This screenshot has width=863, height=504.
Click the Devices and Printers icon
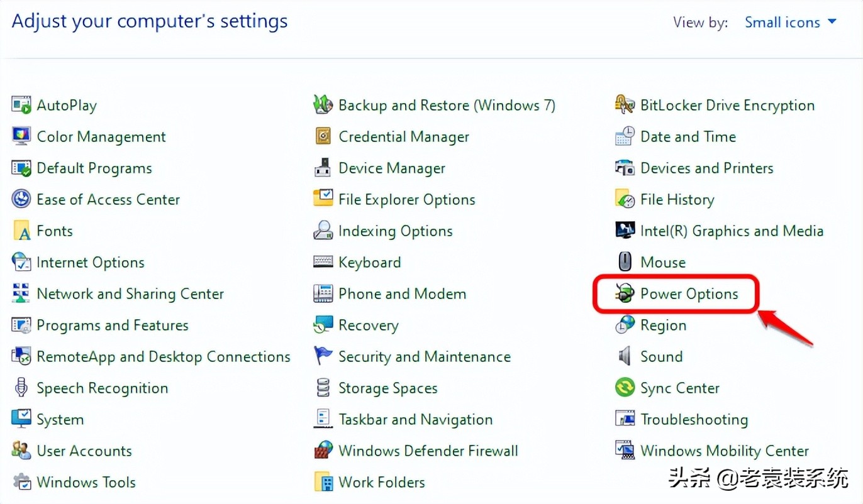click(x=625, y=168)
